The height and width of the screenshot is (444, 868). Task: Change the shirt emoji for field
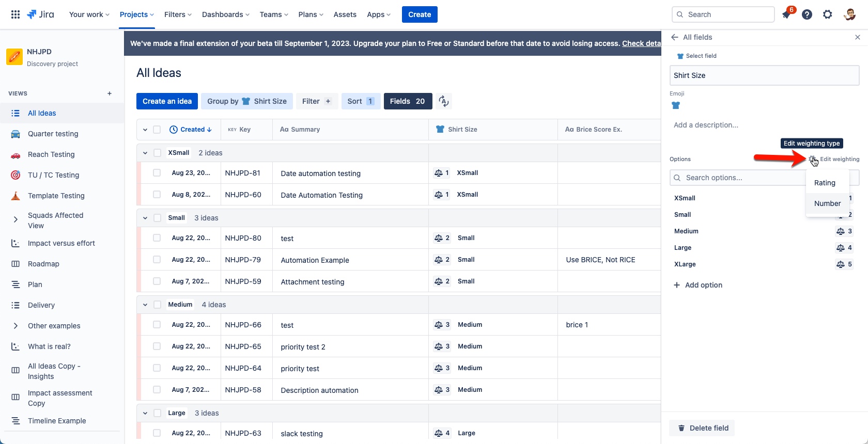click(x=676, y=105)
